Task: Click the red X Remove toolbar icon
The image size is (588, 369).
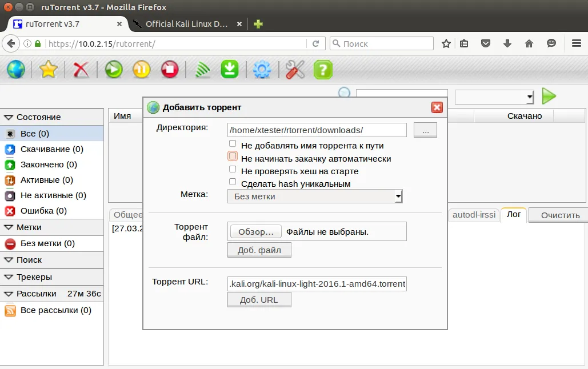Action: coord(81,70)
